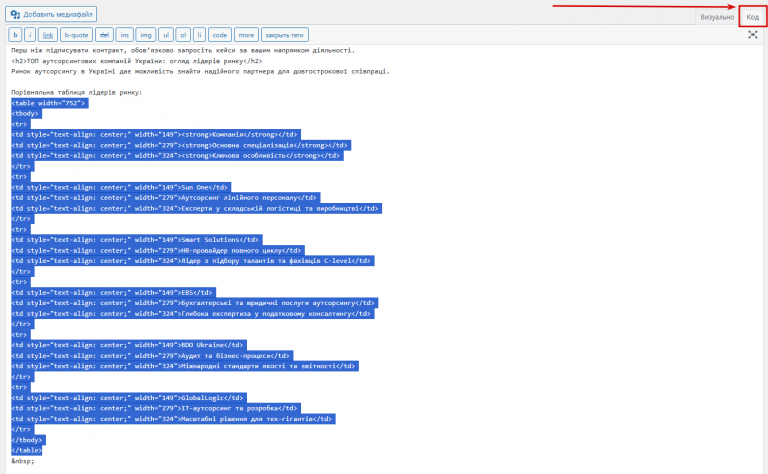
Task: Toggle the distraction-free fullscreen icon
Action: (x=753, y=35)
